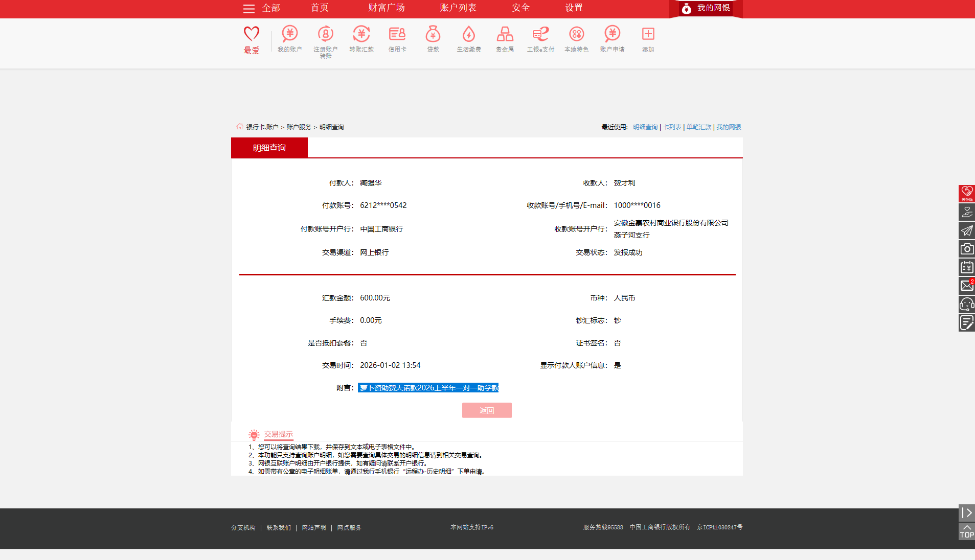Open the 信用卡 credit card icon
The image size is (975, 560).
tap(397, 40)
